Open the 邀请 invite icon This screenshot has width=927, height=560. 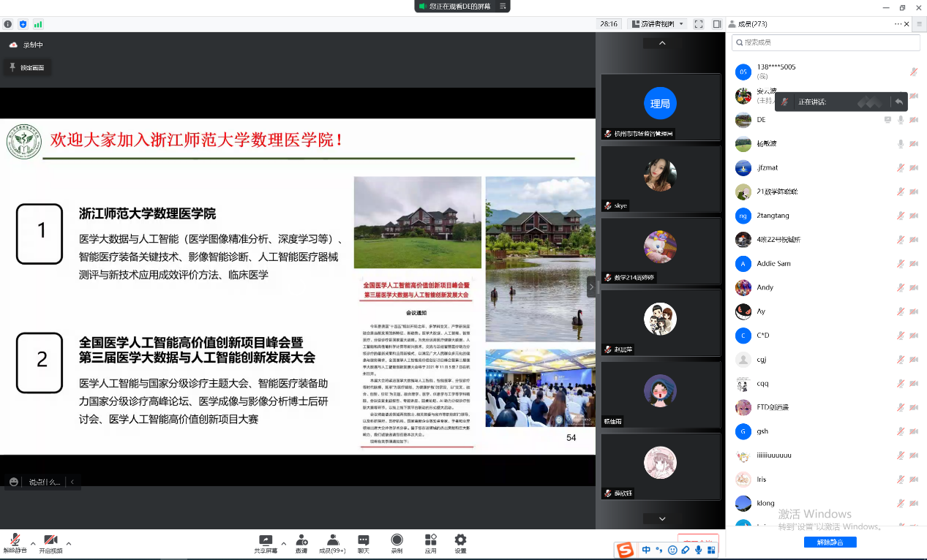coord(301,543)
